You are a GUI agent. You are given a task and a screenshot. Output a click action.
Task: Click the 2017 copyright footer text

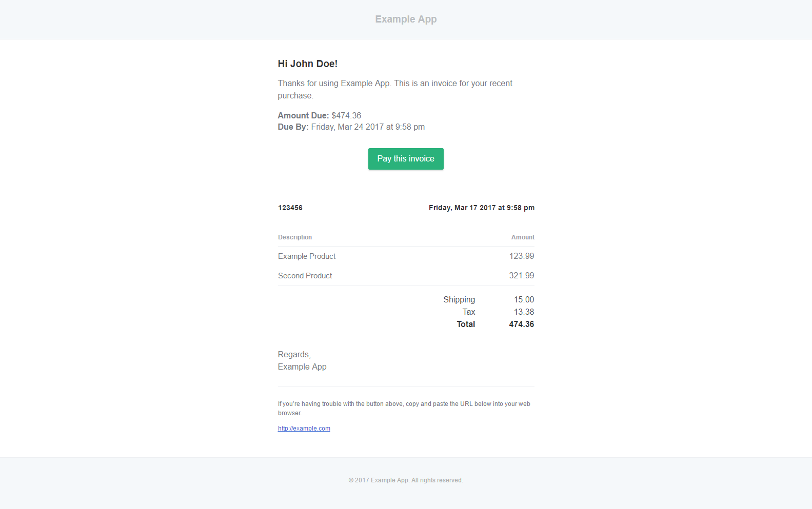406,480
